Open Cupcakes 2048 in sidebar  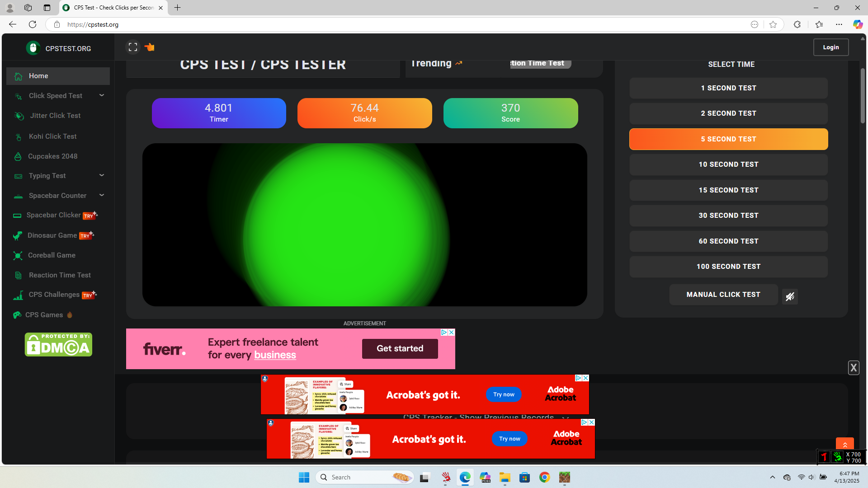coord(52,156)
